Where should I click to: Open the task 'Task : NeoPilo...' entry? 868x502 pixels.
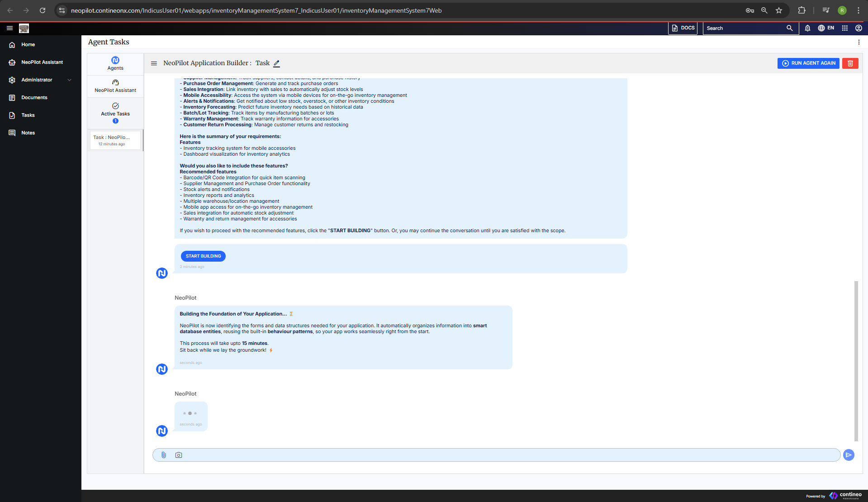(115, 140)
